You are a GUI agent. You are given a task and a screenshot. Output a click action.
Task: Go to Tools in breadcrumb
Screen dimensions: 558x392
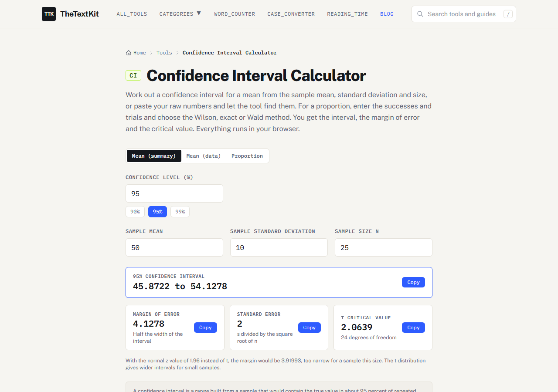click(x=164, y=53)
